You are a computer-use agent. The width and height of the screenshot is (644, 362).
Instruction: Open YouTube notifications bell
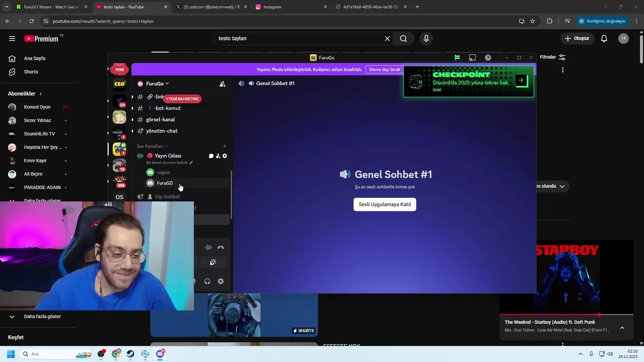click(x=604, y=38)
